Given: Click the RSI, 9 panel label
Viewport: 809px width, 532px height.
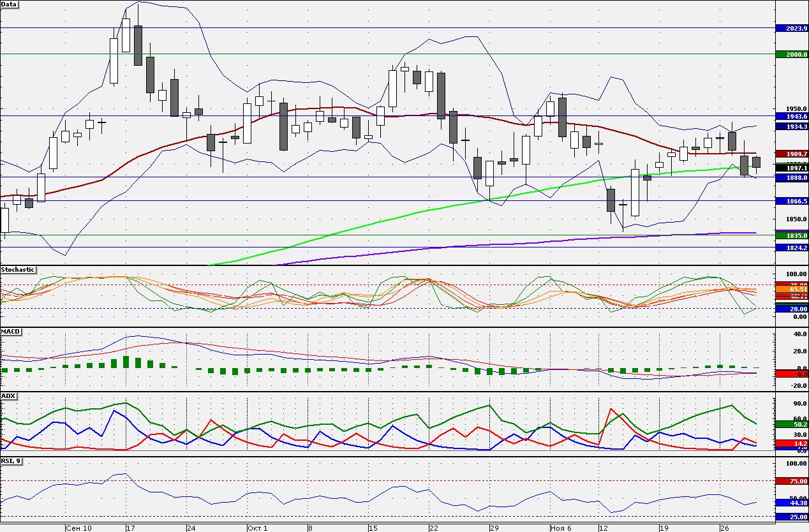Looking at the screenshot, I should [11, 461].
